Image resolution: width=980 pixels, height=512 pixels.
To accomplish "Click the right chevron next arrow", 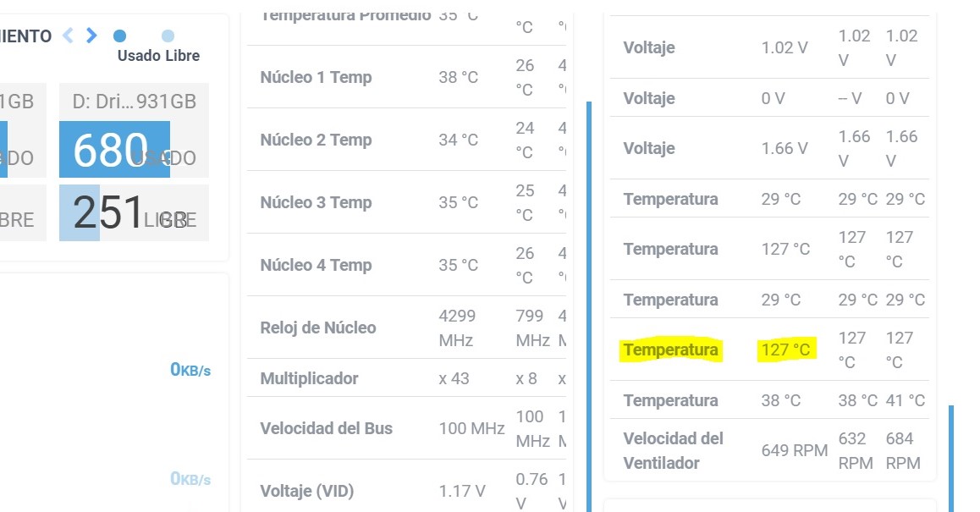I will (x=91, y=36).
